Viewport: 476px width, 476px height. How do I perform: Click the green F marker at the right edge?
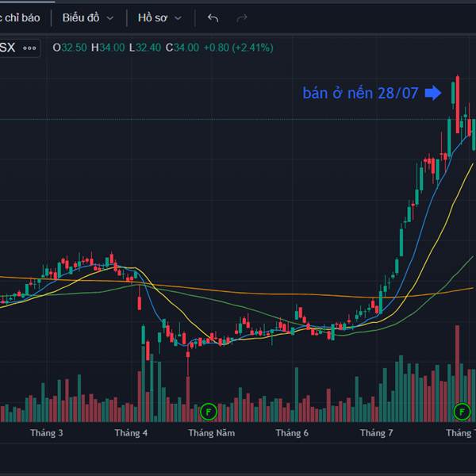click(x=462, y=412)
